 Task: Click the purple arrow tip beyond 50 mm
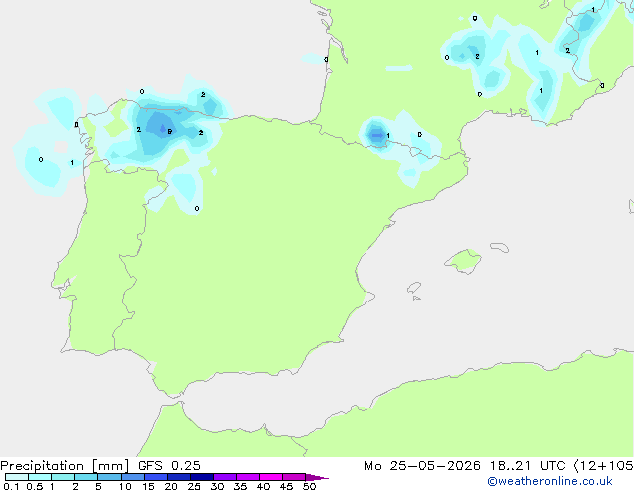tap(317, 477)
